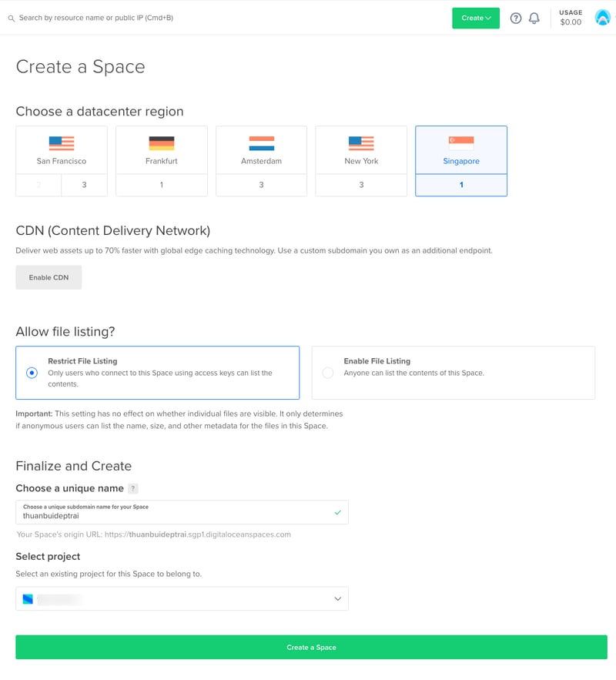Click the Enable CDN button

click(49, 277)
